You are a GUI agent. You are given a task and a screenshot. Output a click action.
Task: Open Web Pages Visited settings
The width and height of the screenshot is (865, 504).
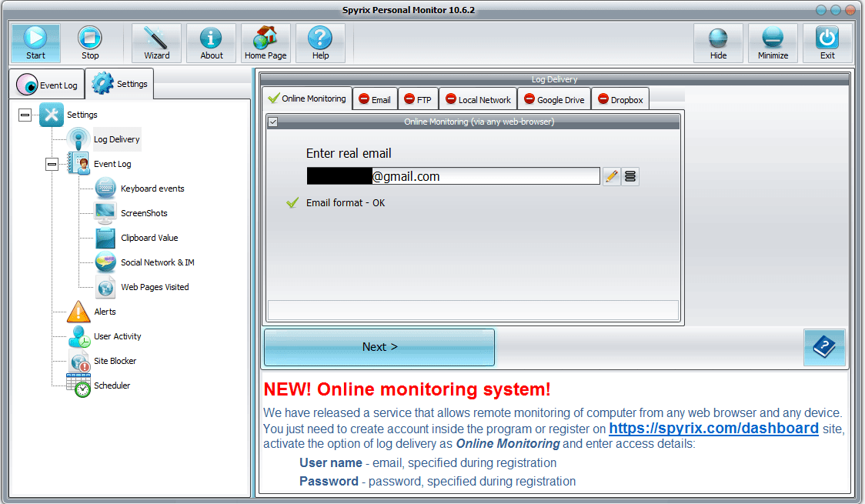click(155, 287)
